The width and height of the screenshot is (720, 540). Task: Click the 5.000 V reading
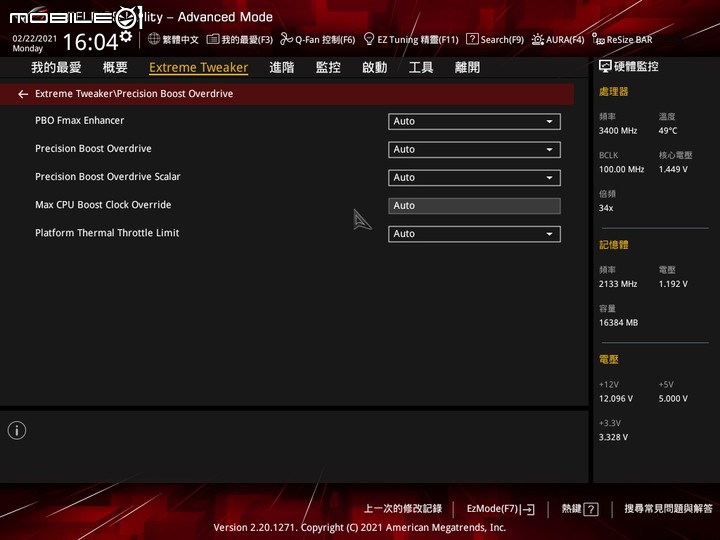(673, 399)
